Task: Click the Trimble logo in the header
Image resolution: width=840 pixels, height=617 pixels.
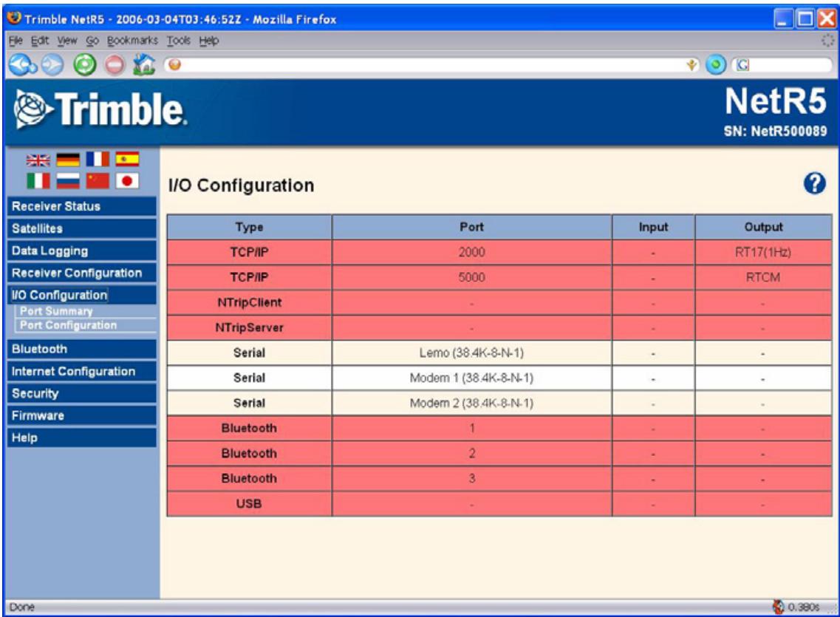Action: tap(100, 109)
